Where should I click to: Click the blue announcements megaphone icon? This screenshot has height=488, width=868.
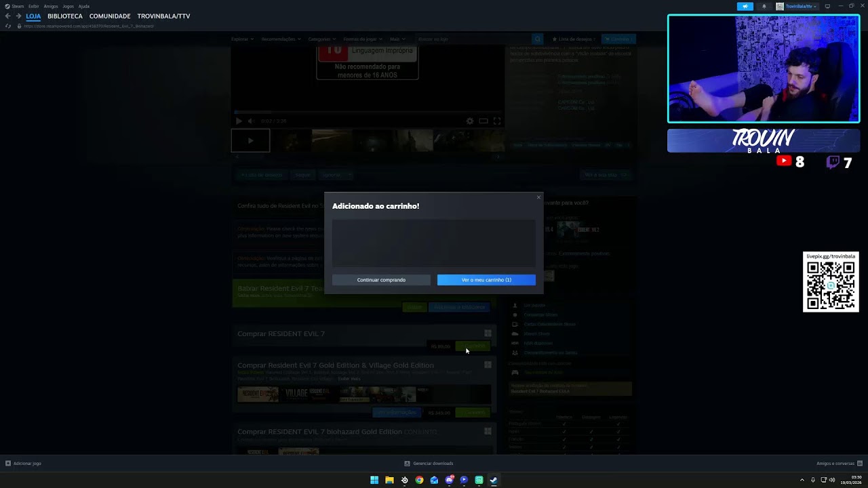pyautogui.click(x=745, y=6)
